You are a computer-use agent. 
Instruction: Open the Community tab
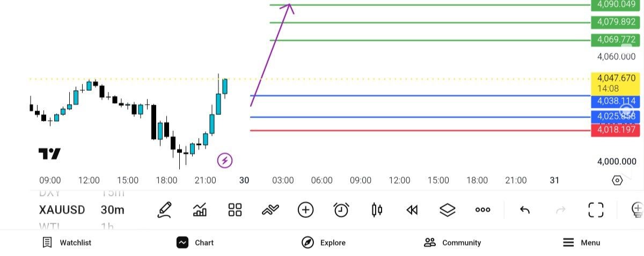[x=452, y=243]
